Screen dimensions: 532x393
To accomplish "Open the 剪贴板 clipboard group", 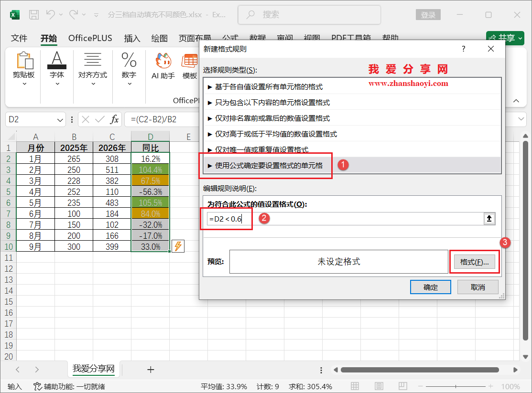I will coord(24,69).
